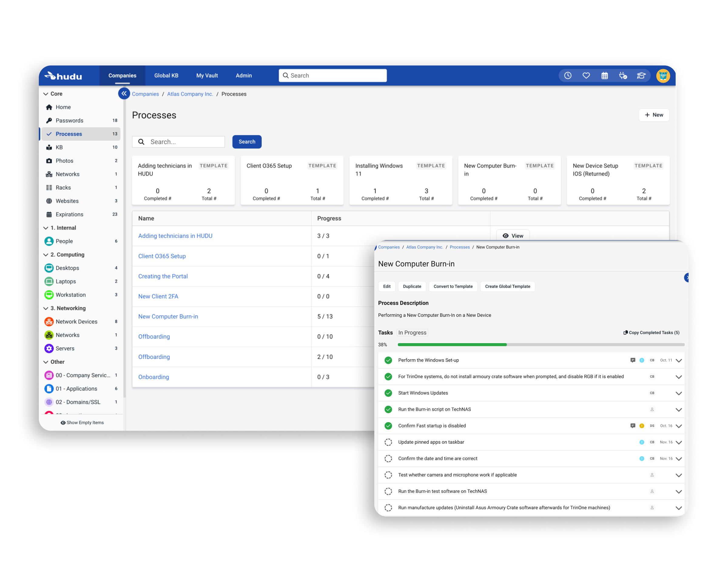Collapse the 2. Computing section
The height and width of the screenshot is (582, 728).
[46, 254]
